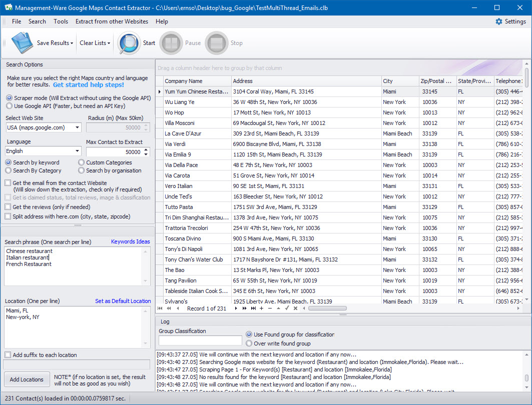Open the Language dropdown

point(78,151)
